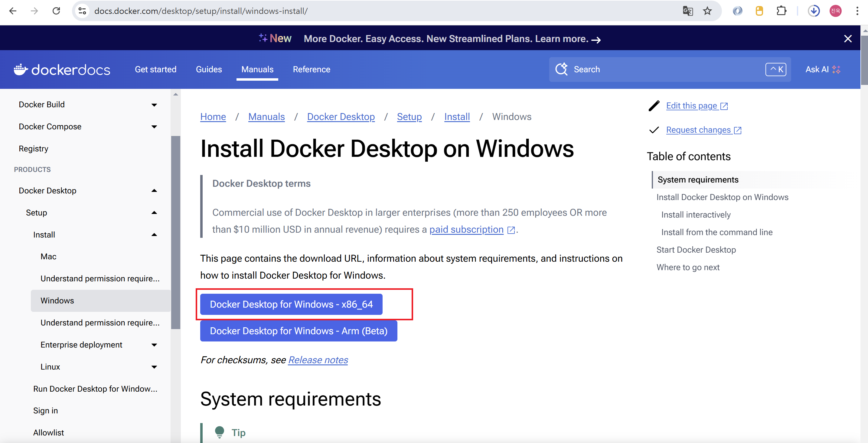Expand the Docker Build sidebar section
Image resolution: width=868 pixels, height=443 pixels.
[x=154, y=105]
